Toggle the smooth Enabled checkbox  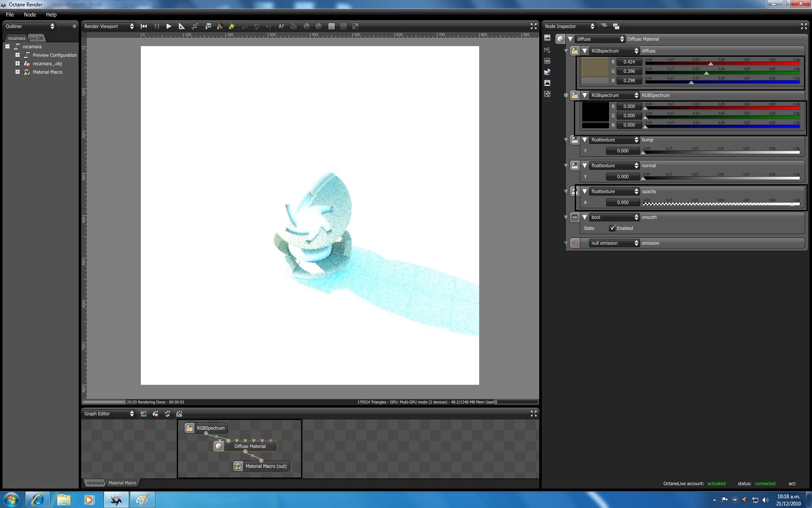[x=612, y=228]
